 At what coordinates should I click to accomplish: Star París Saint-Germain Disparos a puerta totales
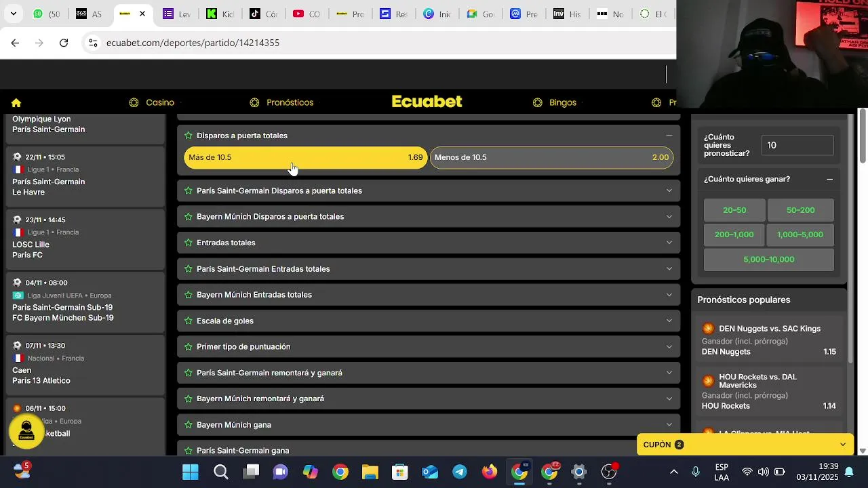point(189,190)
